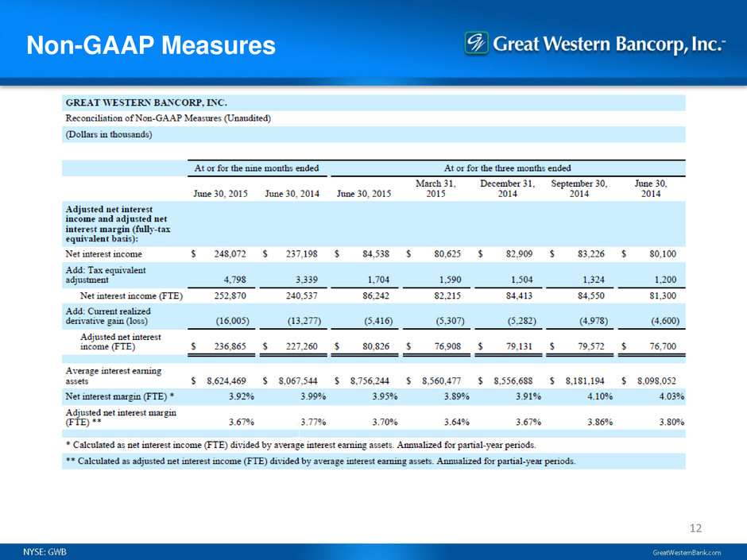Click the adjusted margin value 3.80%

(x=672, y=422)
